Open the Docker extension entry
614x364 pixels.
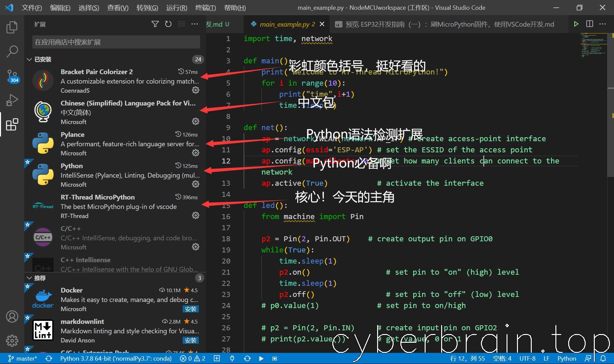coord(115,299)
